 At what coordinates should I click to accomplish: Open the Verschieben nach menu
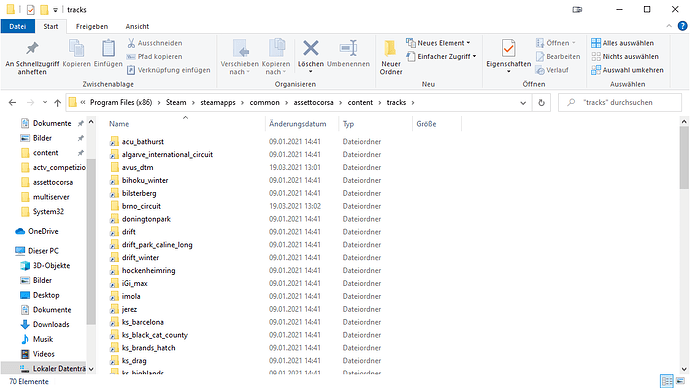point(239,57)
